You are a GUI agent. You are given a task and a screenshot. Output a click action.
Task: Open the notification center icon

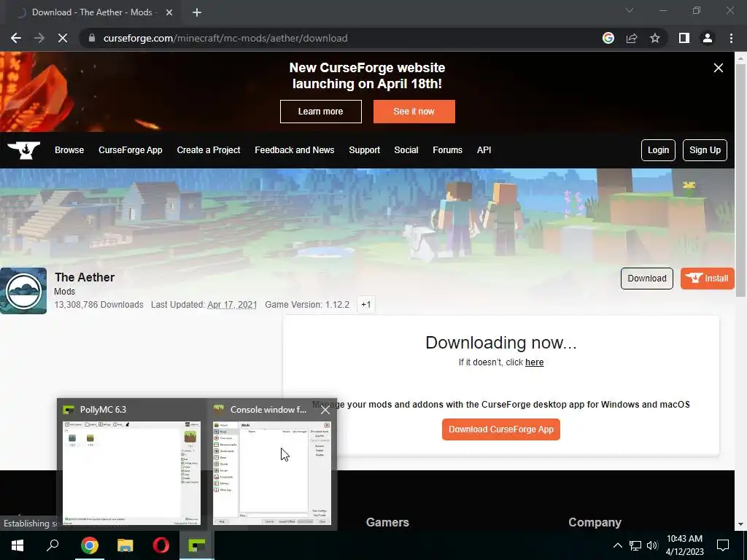pyautogui.click(x=723, y=545)
